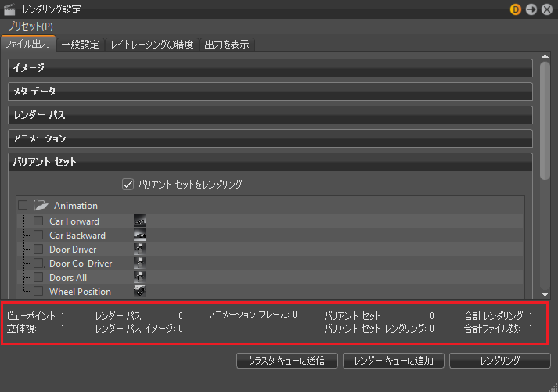558x392 pixels.
Task: Click the orange D dock icon
Action: pos(515,9)
